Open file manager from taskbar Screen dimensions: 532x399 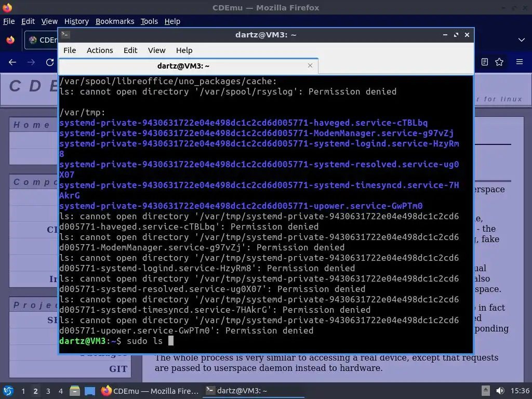[75, 391]
